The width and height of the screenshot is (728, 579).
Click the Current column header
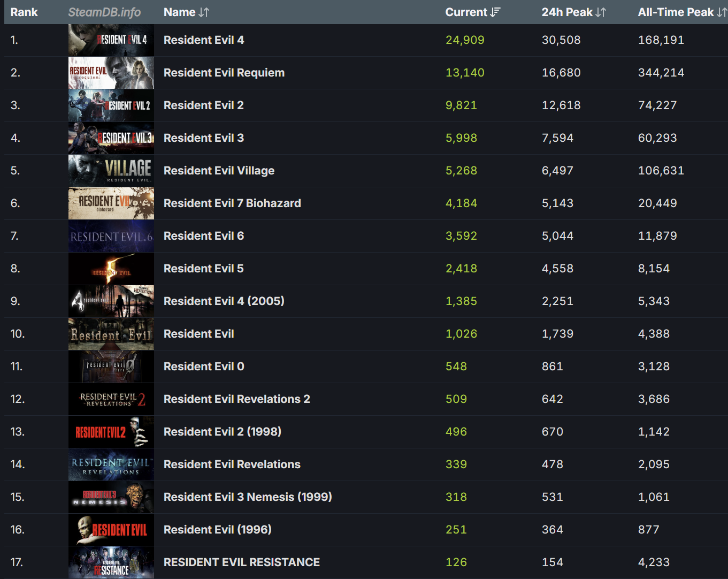466,12
